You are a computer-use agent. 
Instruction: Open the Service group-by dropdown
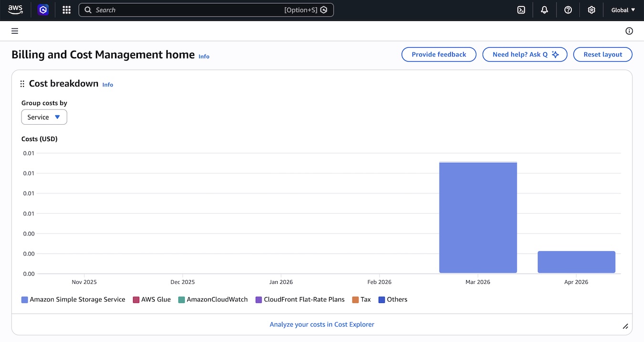(44, 117)
